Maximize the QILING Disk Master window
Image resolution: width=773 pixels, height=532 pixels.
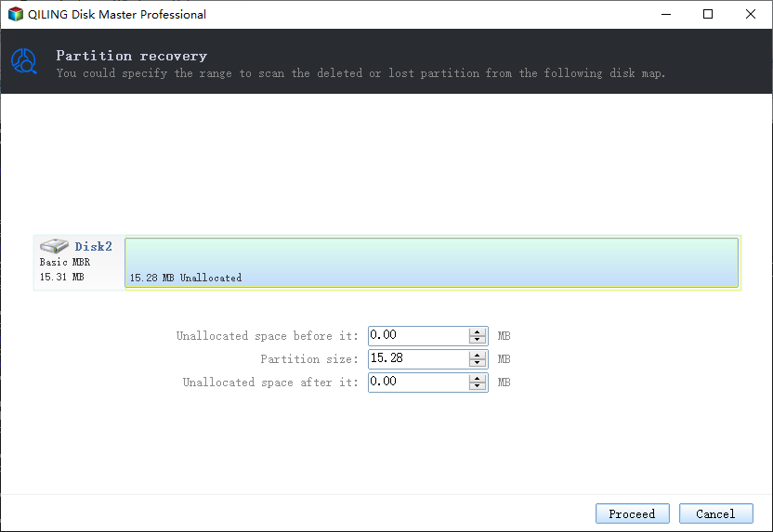(x=708, y=14)
